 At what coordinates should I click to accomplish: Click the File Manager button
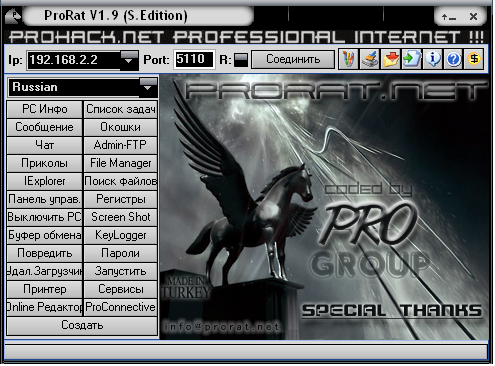(x=120, y=163)
